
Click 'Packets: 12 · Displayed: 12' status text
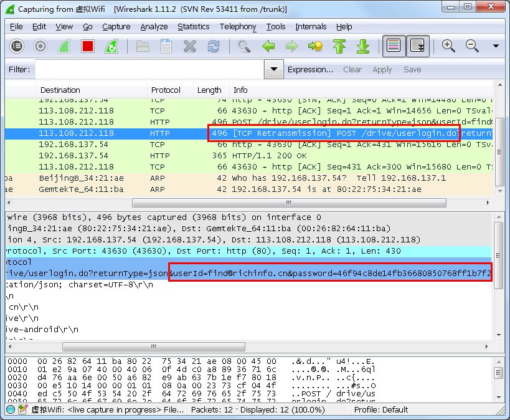click(258, 409)
